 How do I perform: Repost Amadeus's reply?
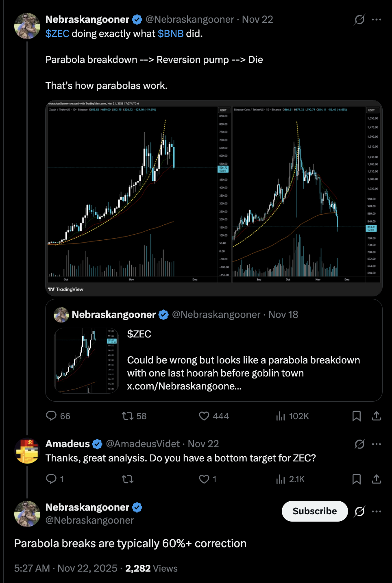(128, 479)
